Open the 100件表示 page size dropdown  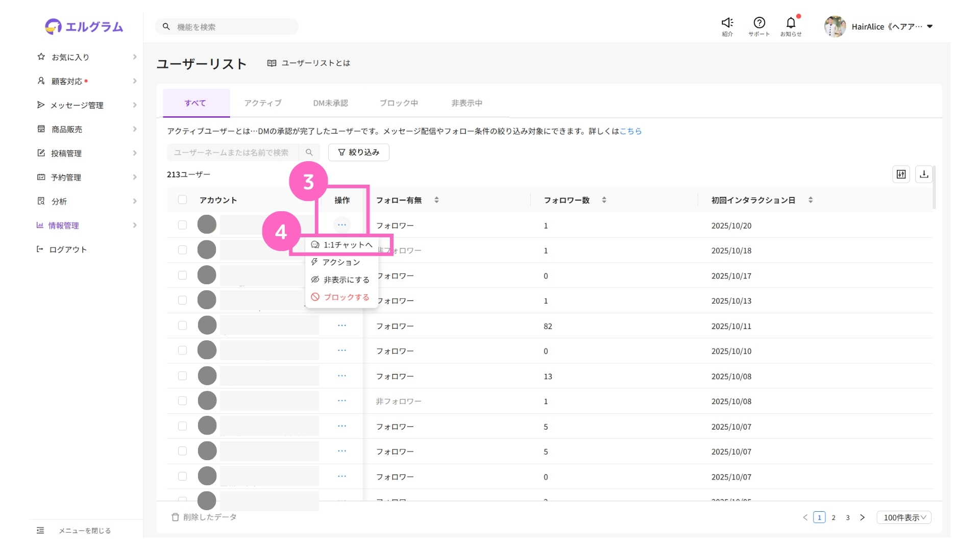(x=904, y=517)
